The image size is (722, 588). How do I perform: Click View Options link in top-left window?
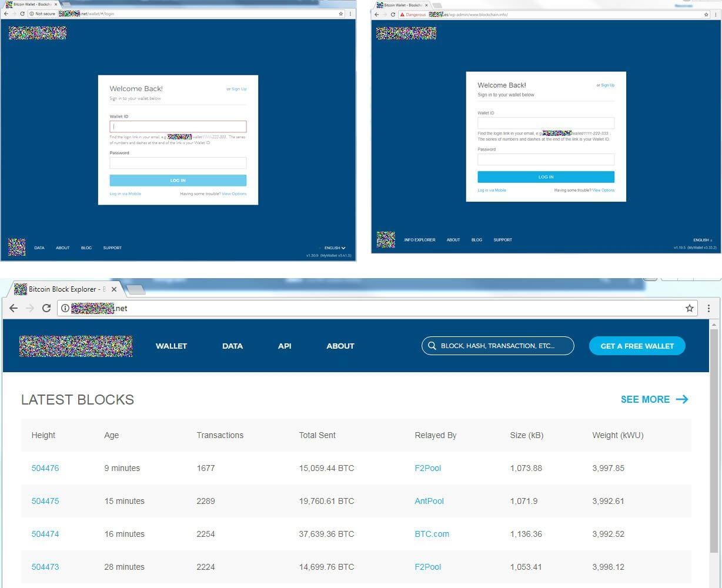(234, 193)
